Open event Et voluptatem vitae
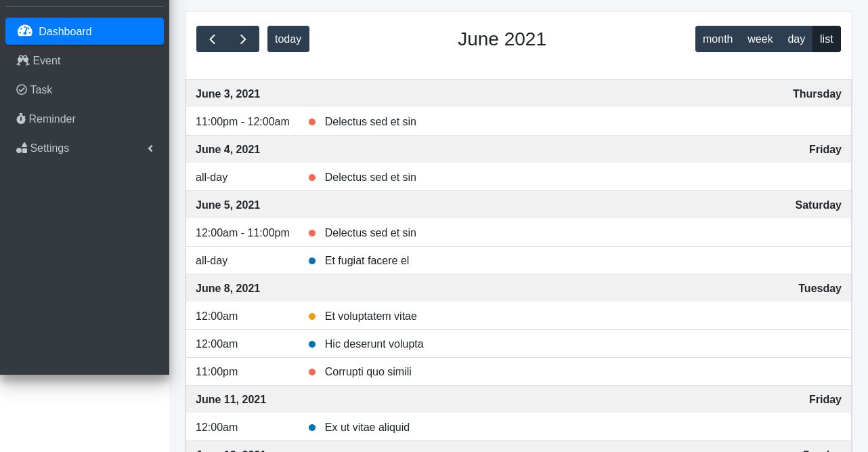Image resolution: width=868 pixels, height=452 pixels. (370, 316)
